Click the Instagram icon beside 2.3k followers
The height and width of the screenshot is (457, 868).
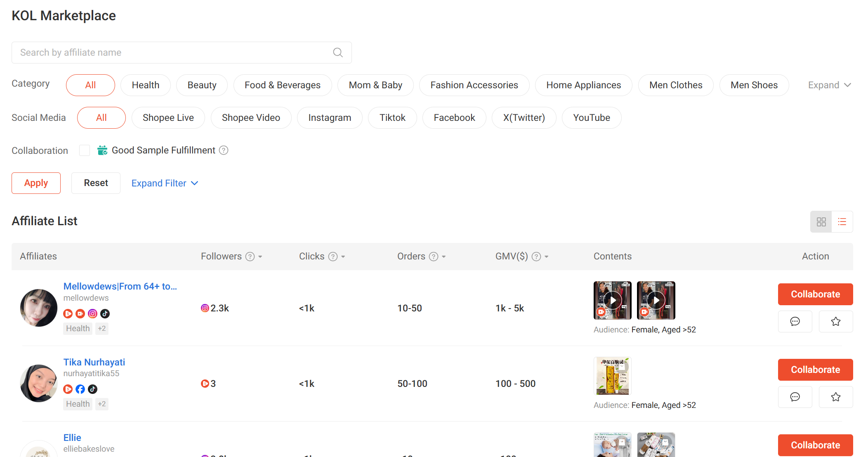205,308
